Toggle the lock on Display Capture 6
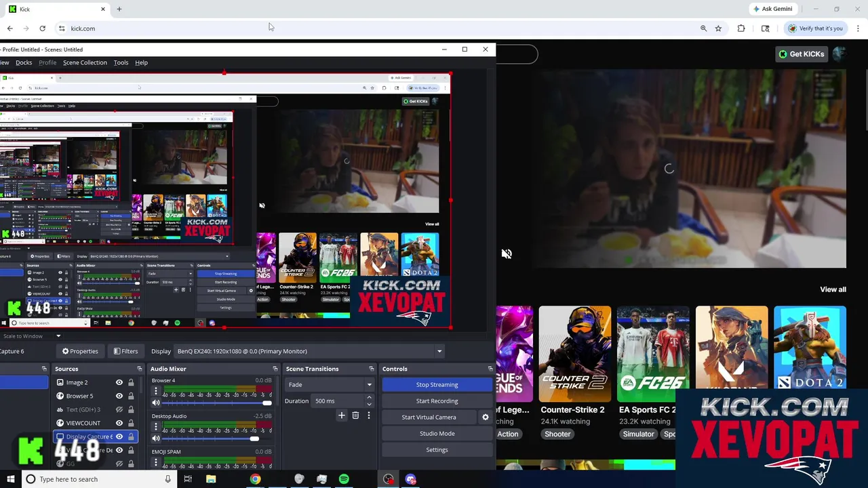Image resolution: width=868 pixels, height=488 pixels. pyautogui.click(x=131, y=436)
